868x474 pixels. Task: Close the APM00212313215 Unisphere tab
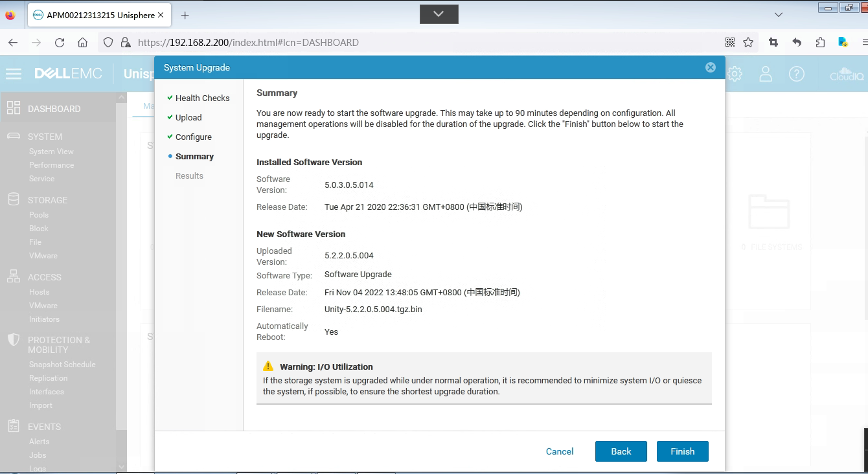coord(161,15)
